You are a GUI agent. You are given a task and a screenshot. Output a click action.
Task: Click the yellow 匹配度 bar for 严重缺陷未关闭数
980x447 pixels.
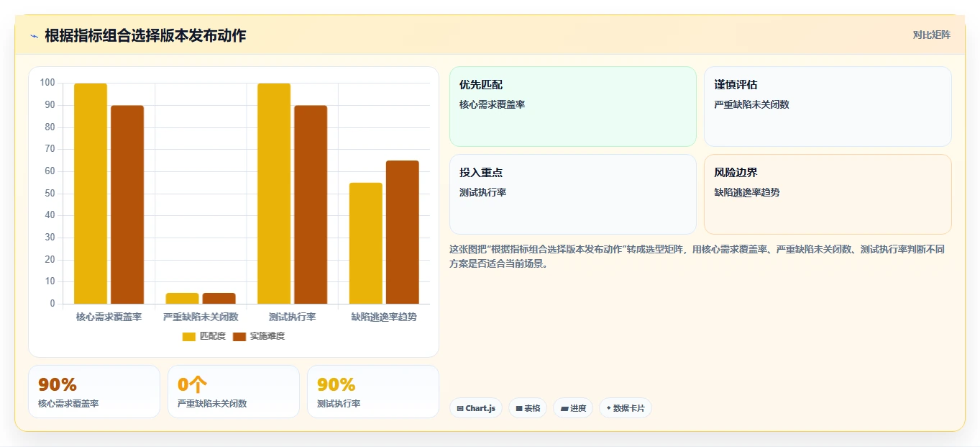click(182, 298)
